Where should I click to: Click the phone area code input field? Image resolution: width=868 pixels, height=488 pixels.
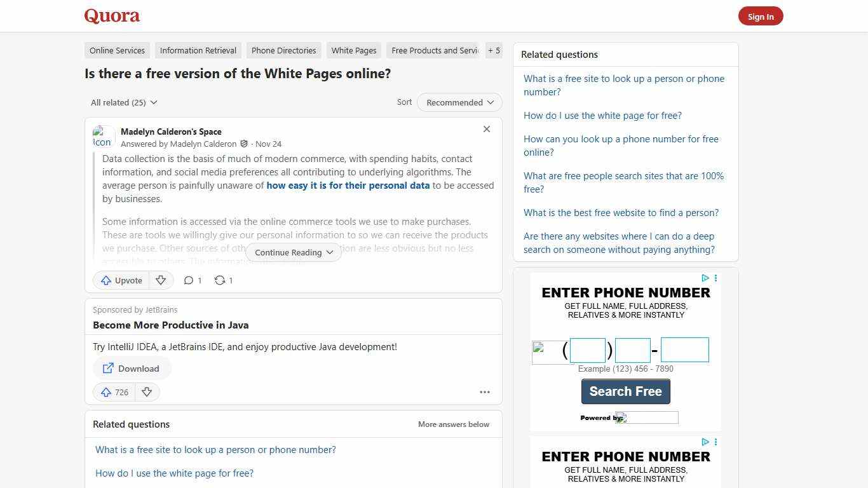[587, 349]
